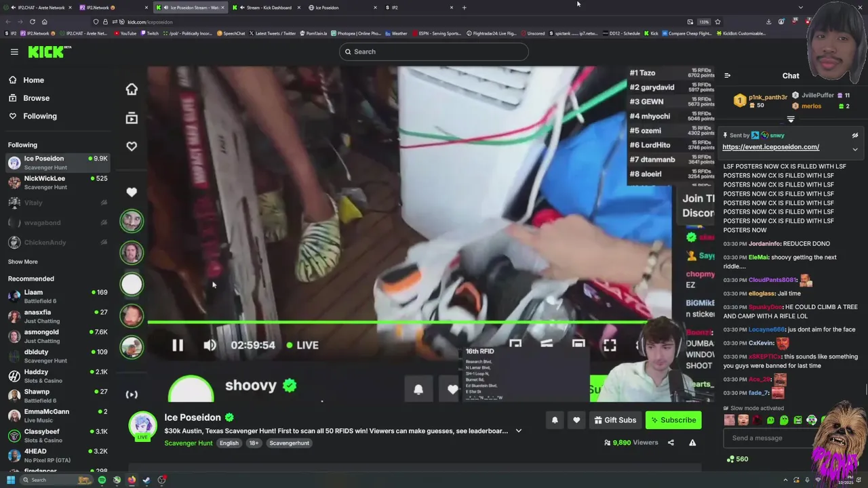Click the Gift Subs button
Viewport: 868px width, 488px height.
click(615, 420)
